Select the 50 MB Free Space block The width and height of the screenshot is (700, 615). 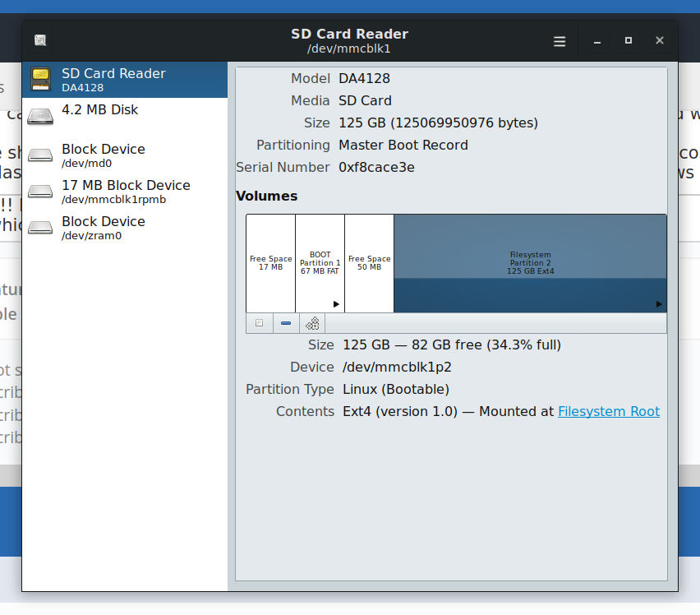(x=369, y=263)
